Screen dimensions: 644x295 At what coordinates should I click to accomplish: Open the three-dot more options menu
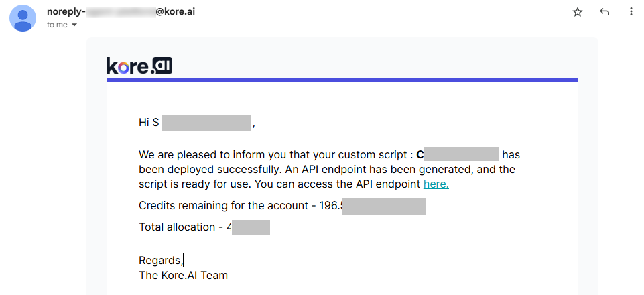pos(631,12)
